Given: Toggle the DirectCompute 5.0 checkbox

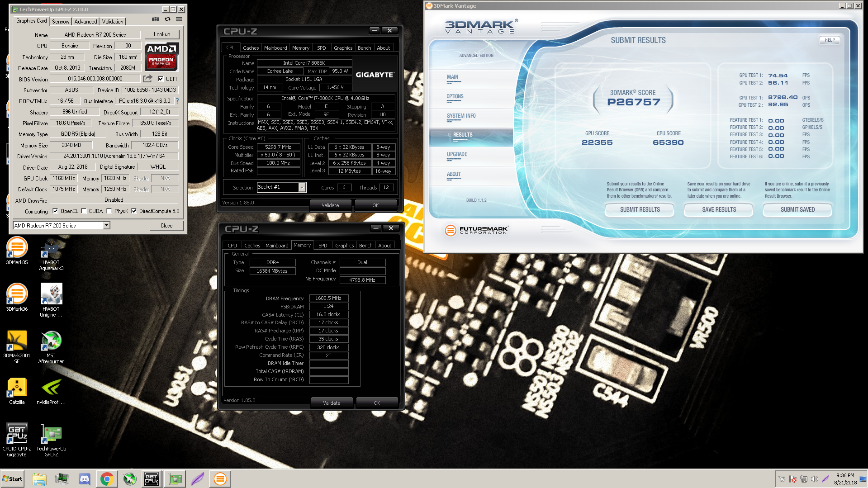Looking at the screenshot, I should (x=134, y=211).
